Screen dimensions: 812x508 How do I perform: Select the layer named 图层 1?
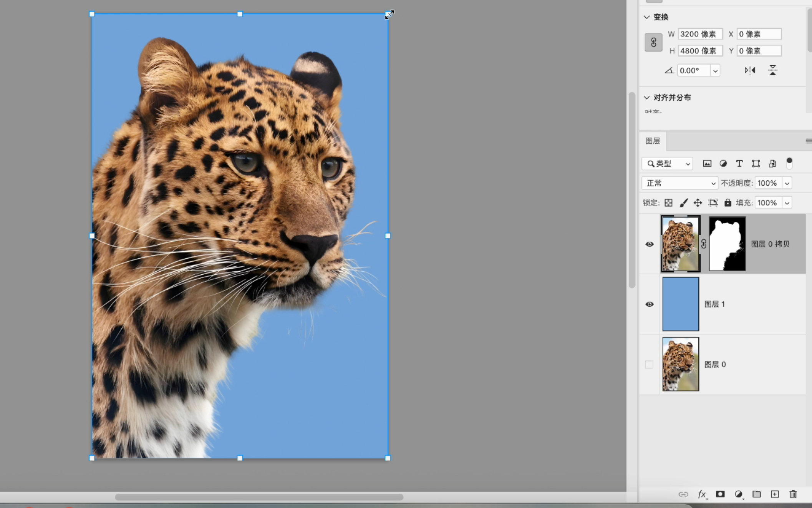tap(714, 304)
